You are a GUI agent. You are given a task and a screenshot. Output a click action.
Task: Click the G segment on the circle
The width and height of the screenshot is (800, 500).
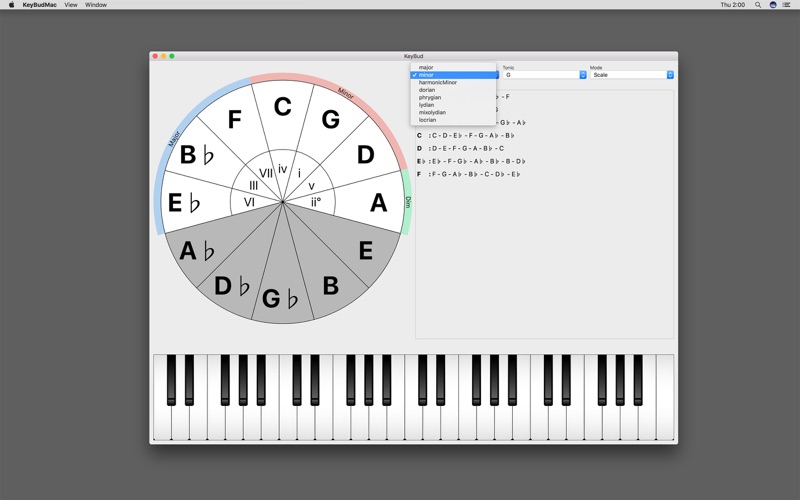(331, 120)
